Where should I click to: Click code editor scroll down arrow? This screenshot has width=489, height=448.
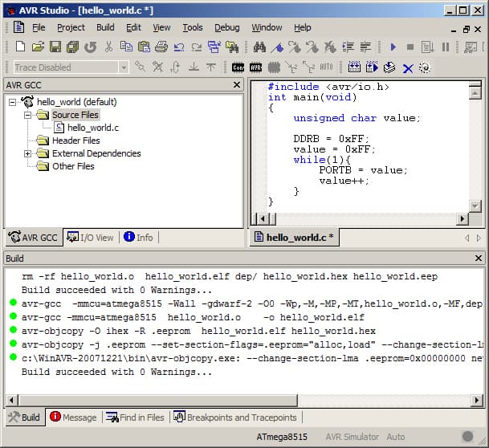click(x=475, y=206)
